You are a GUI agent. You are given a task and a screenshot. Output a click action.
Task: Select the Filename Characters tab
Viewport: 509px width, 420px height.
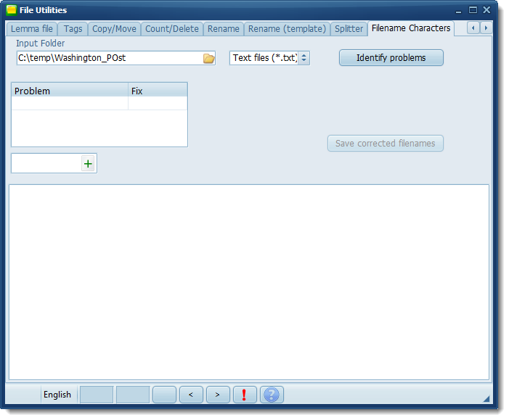[411, 28]
